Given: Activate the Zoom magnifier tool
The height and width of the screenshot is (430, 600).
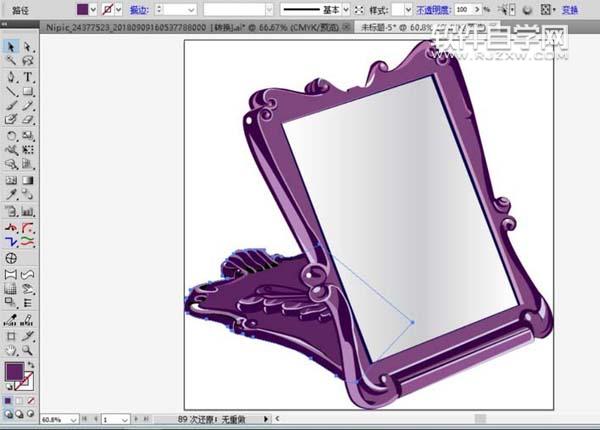Looking at the screenshot, I should click(x=28, y=350).
